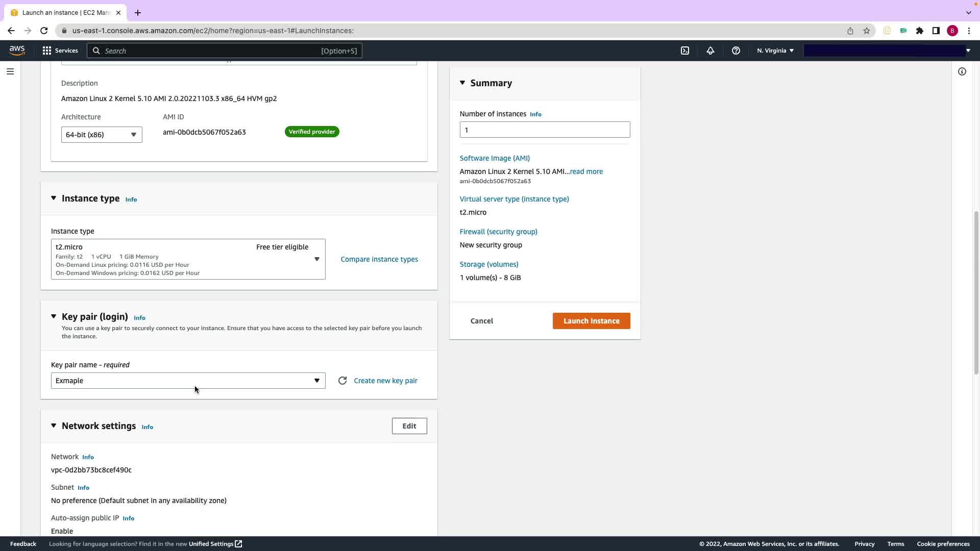The height and width of the screenshot is (551, 980).
Task: Click Edit in Network settings
Action: 409,426
